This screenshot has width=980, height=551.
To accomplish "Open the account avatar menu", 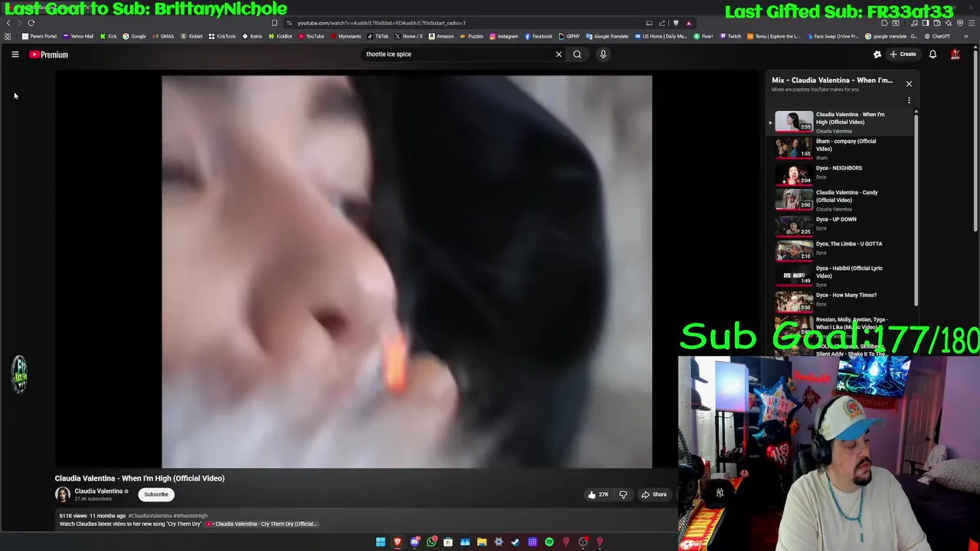I will (955, 54).
